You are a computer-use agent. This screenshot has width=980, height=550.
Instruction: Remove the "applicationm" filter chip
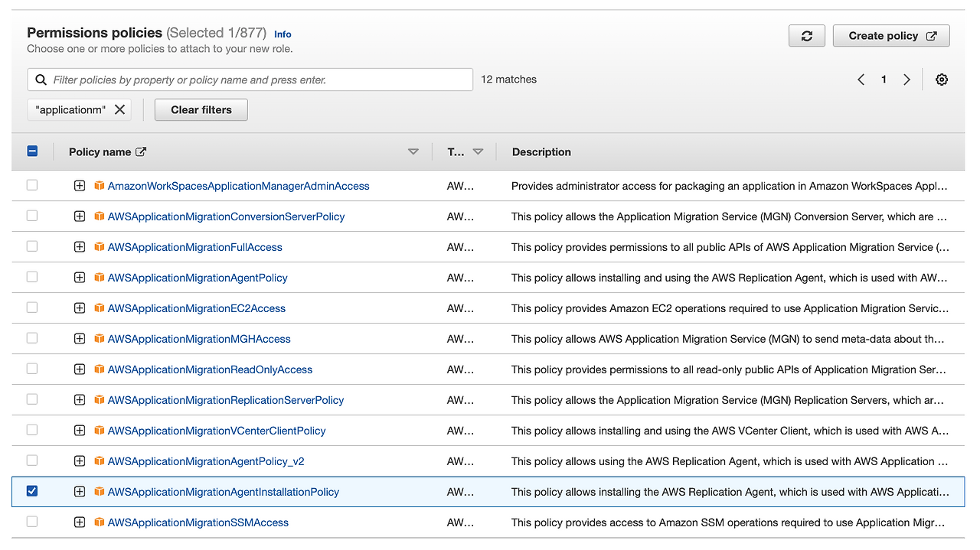(119, 109)
